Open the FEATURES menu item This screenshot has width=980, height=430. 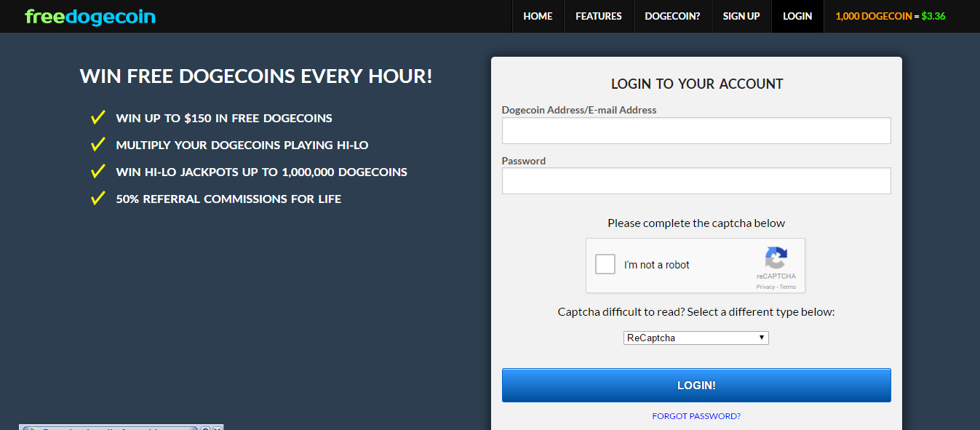(x=599, y=16)
